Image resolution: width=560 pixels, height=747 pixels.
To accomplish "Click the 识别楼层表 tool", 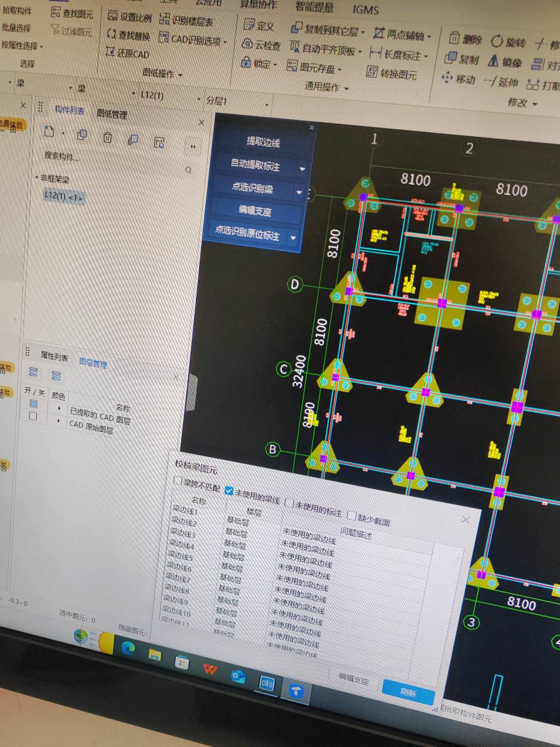I will (186, 20).
